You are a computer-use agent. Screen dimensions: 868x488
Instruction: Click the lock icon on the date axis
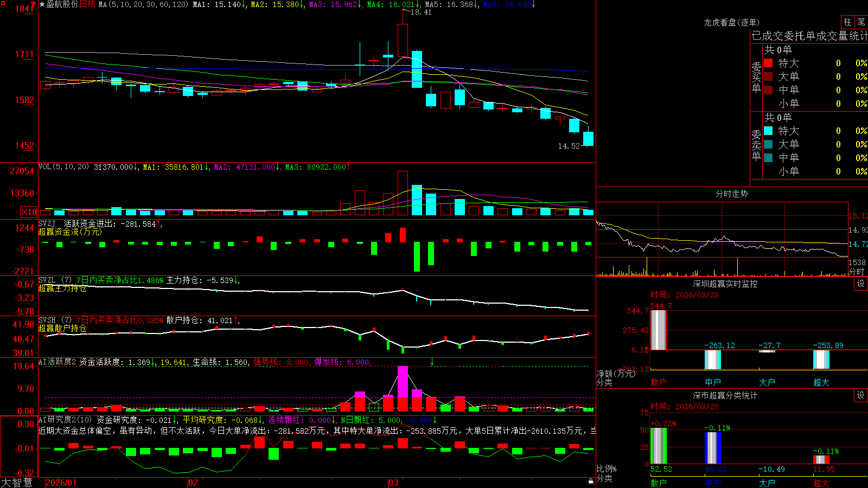[x=591, y=481]
